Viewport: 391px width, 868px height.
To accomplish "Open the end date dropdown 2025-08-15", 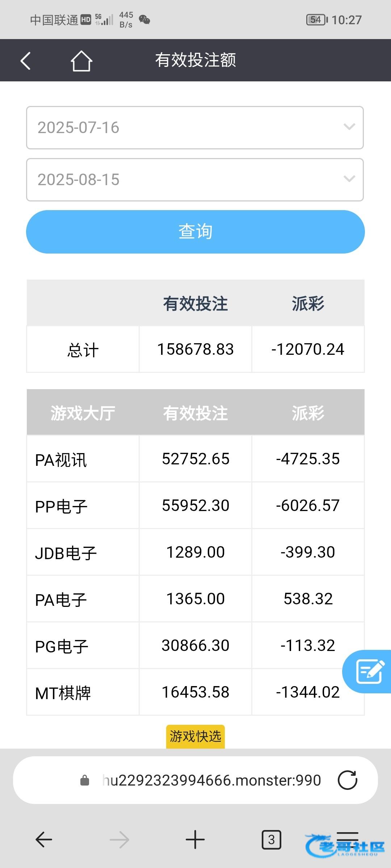I will point(195,180).
